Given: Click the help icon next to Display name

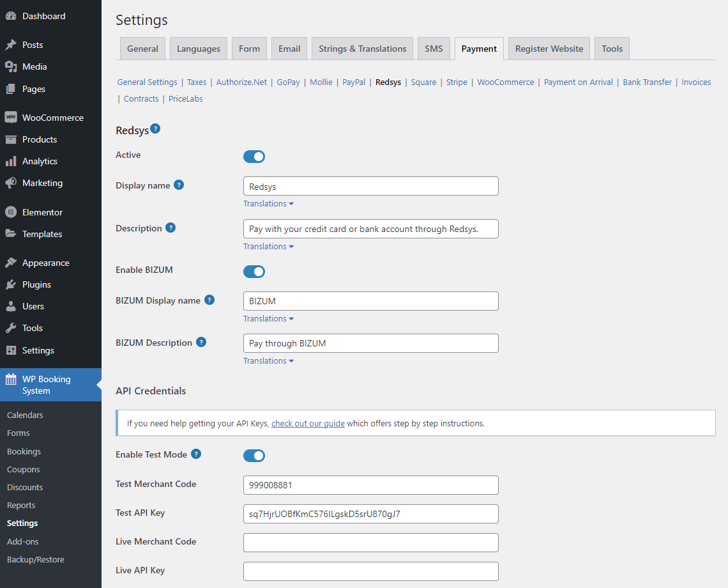Looking at the screenshot, I should [179, 185].
